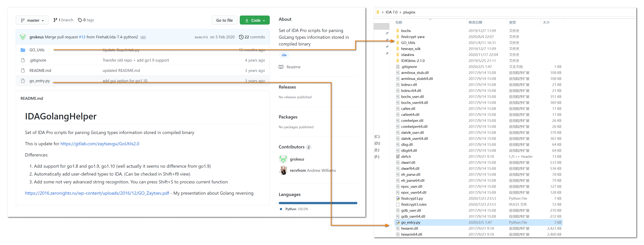Open the 22 commits history link
644x245 pixels.
point(252,37)
